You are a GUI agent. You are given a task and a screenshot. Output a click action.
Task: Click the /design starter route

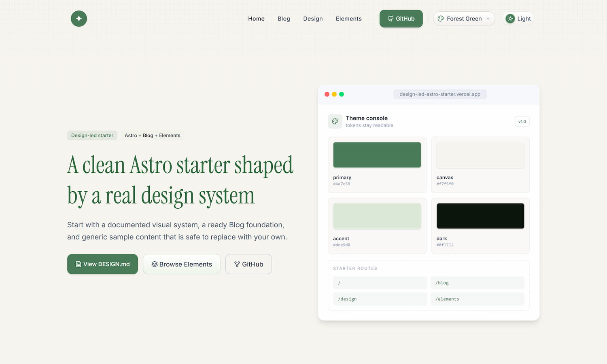(380, 299)
